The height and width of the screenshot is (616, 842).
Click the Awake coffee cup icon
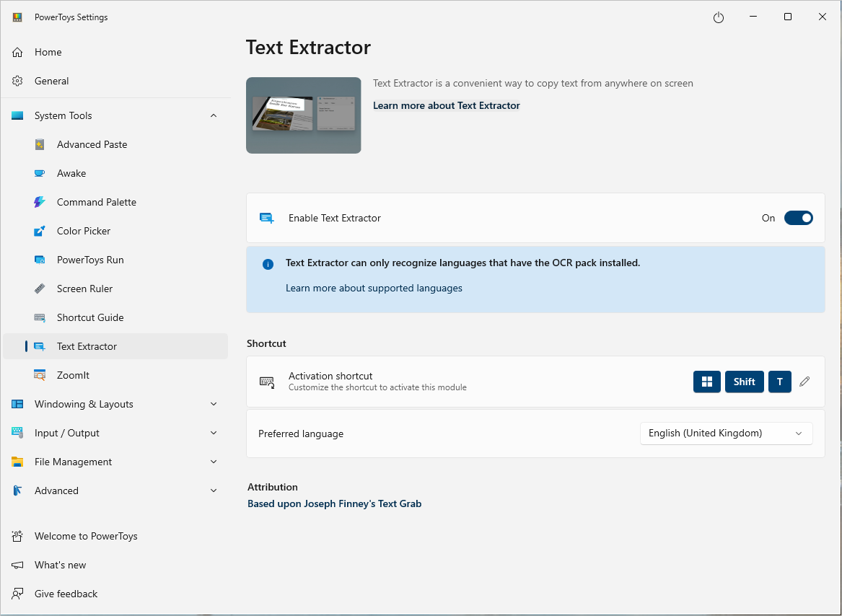[40, 173]
